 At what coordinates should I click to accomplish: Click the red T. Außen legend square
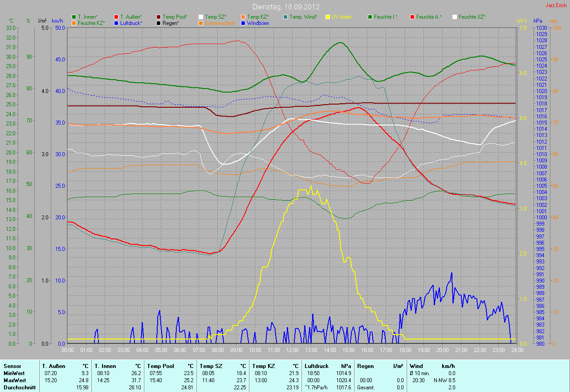click(x=116, y=17)
